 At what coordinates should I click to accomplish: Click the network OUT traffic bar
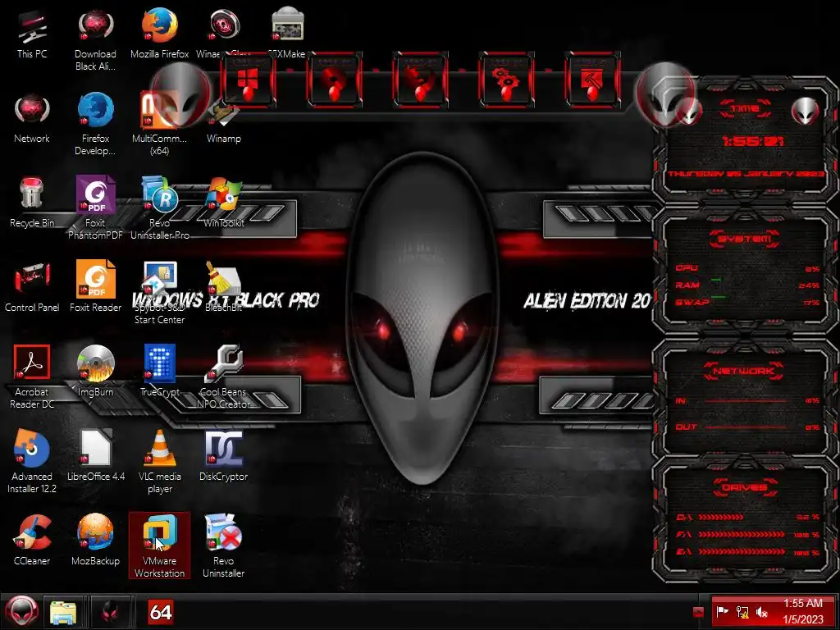747,427
